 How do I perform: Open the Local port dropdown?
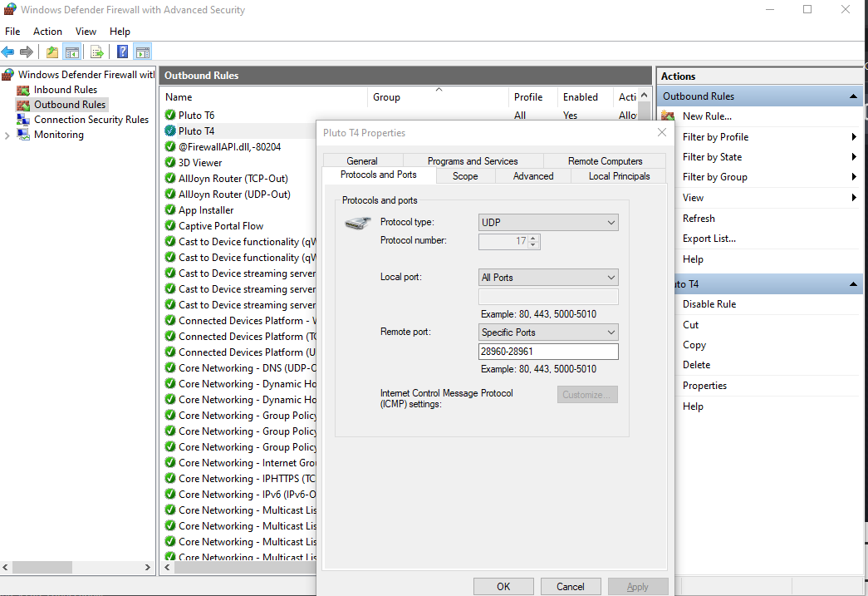548,278
